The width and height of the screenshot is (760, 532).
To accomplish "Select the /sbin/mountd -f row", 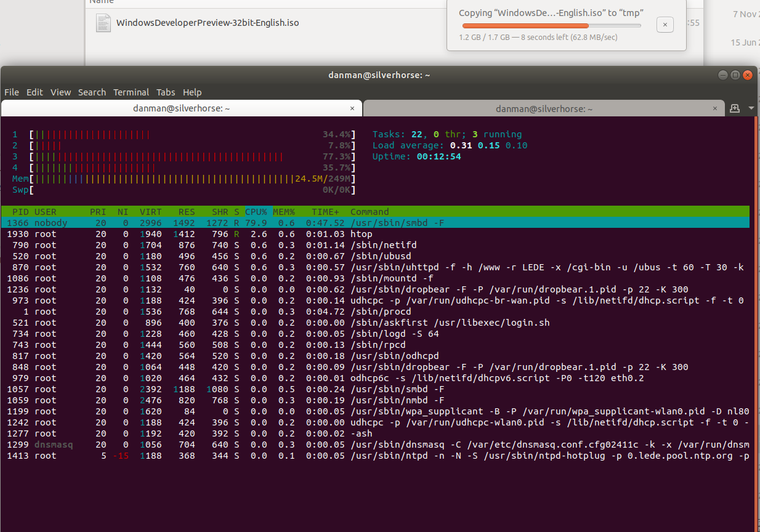I will tap(375, 278).
